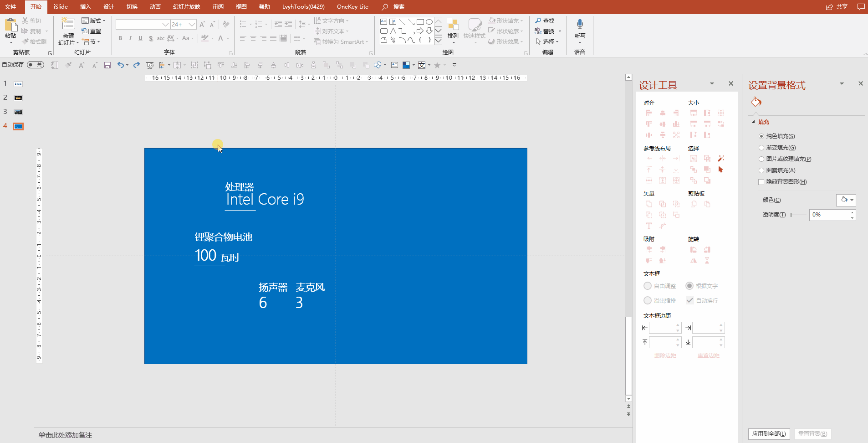Click the Redo arrow icon
This screenshot has height=443, width=868.
(136, 65)
